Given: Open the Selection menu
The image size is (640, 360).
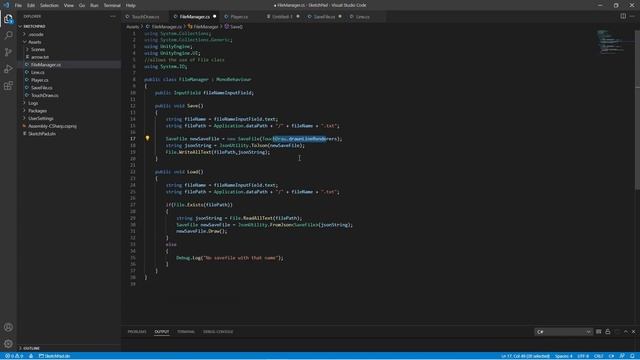Looking at the screenshot, I should click(x=49, y=5).
